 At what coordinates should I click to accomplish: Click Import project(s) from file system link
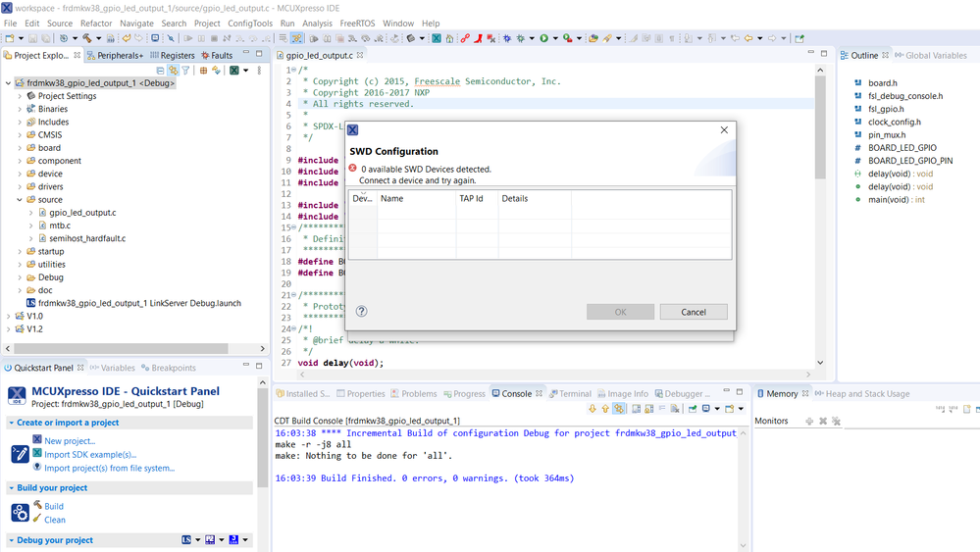click(109, 469)
